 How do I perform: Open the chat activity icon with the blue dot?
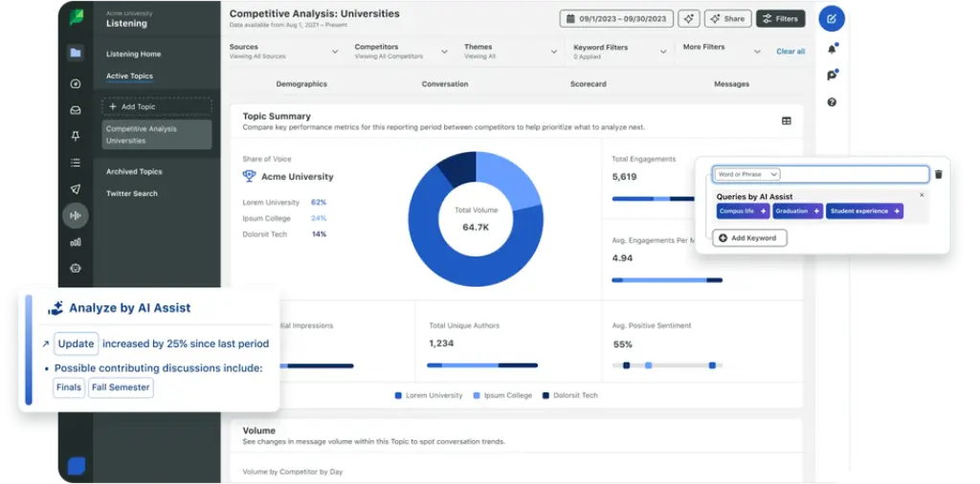pos(832,75)
